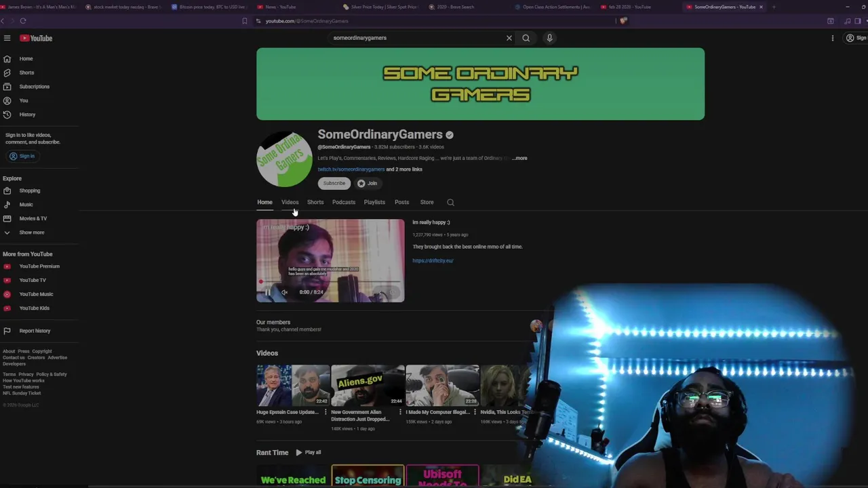The height and width of the screenshot is (488, 868).
Task: Open a new browser tab with plus
Action: [x=774, y=7]
